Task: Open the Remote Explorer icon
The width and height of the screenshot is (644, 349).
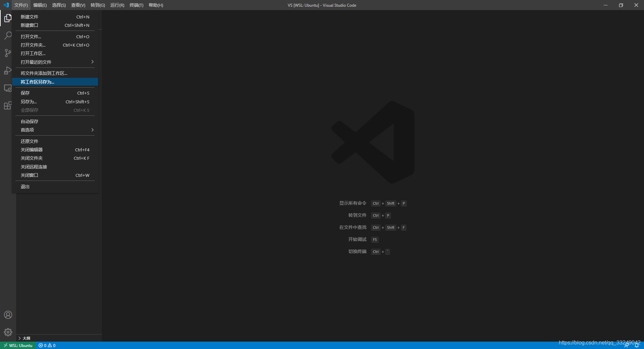Action: pos(8,88)
